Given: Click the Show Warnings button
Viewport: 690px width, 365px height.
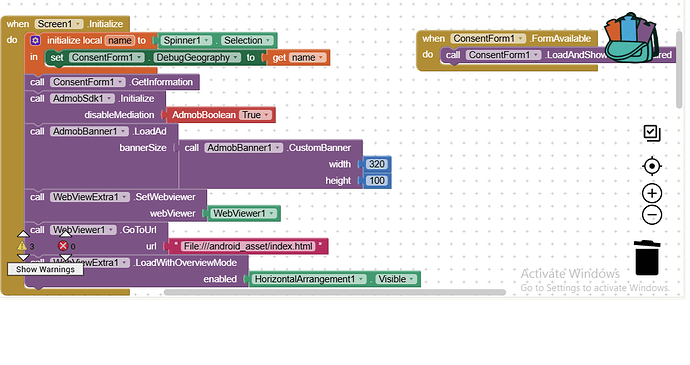Looking at the screenshot, I should pos(45,269).
